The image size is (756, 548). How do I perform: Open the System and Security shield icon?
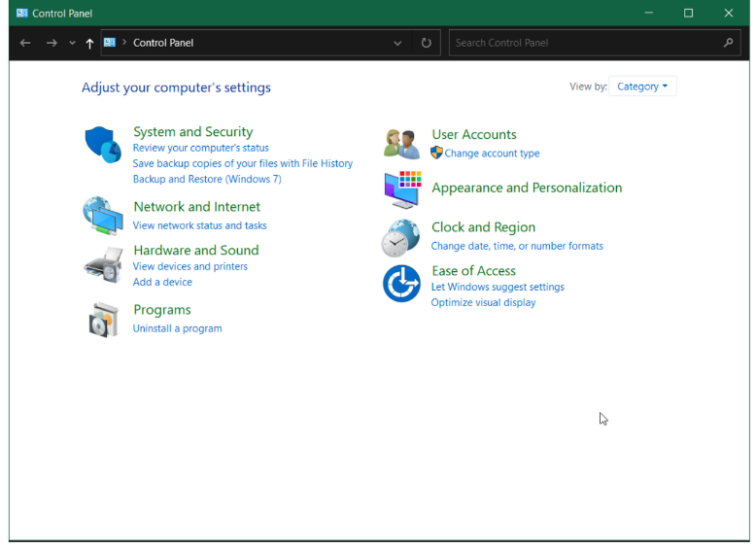pyautogui.click(x=103, y=145)
